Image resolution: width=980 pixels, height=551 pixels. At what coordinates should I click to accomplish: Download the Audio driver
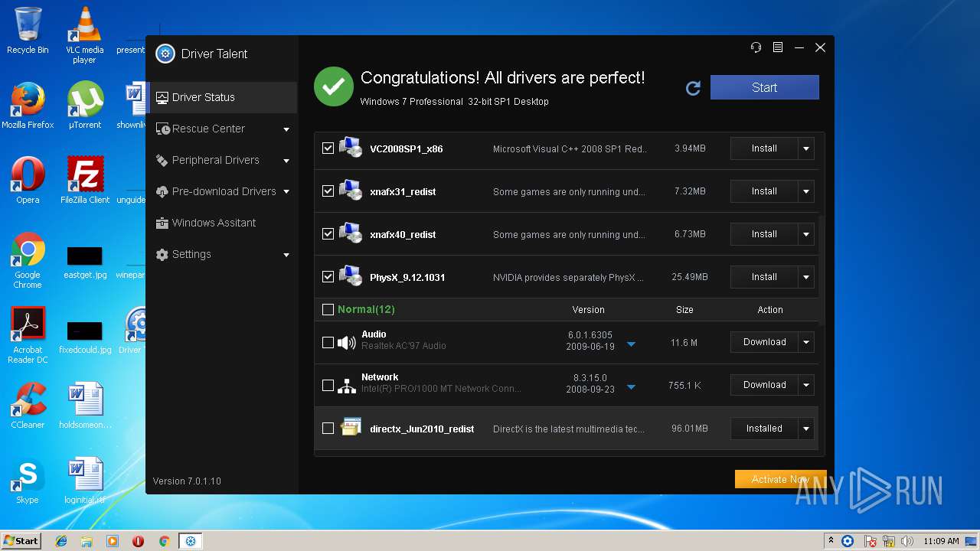tap(764, 342)
